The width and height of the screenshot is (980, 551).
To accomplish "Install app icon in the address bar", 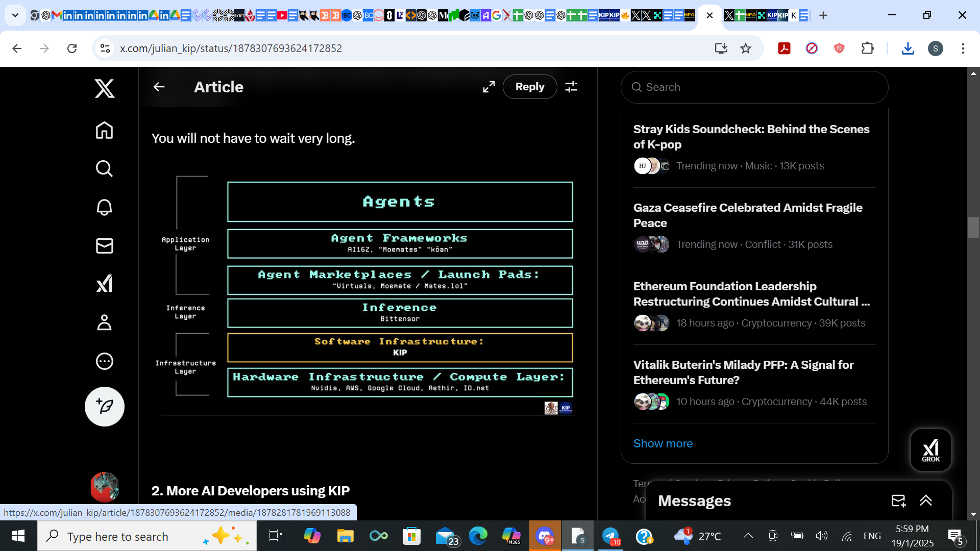I will [x=721, y=48].
